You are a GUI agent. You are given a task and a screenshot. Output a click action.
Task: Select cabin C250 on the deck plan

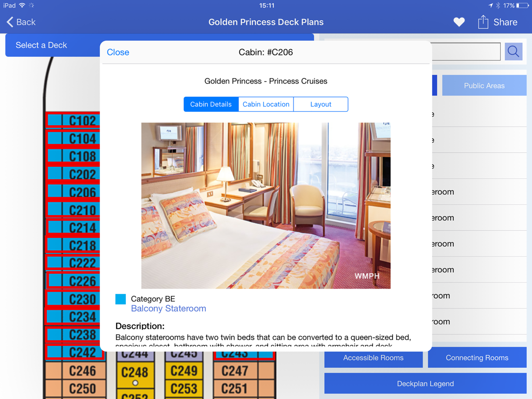(x=75, y=389)
